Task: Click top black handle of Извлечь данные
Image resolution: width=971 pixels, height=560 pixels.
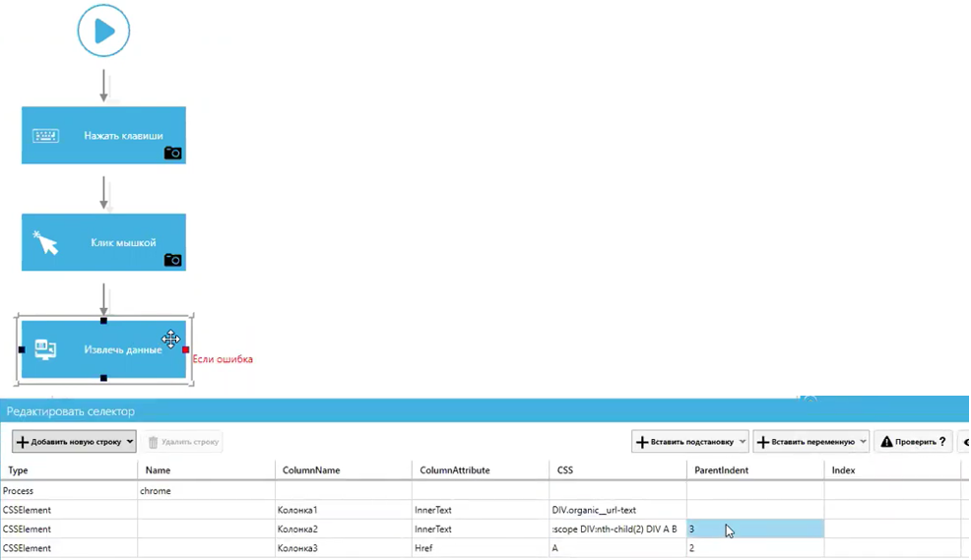Action: tap(103, 321)
